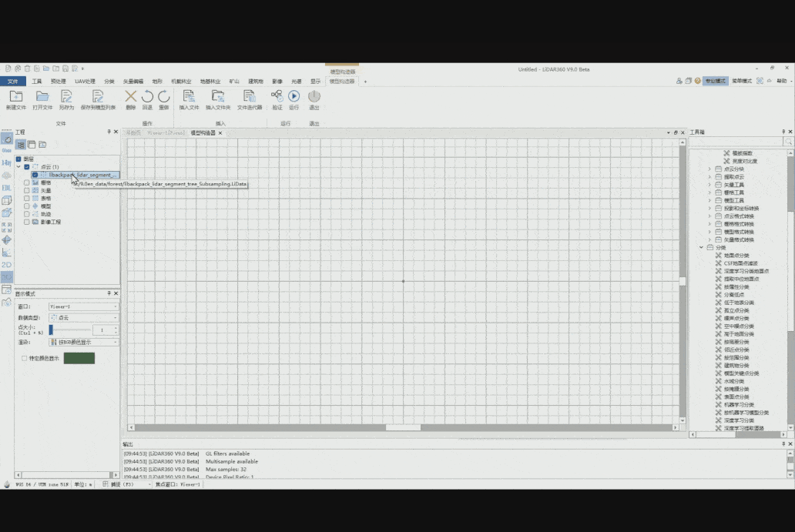Screen dimensions: 795x532
Task: Run the model with the 运行 icon
Action: [x=294, y=97]
